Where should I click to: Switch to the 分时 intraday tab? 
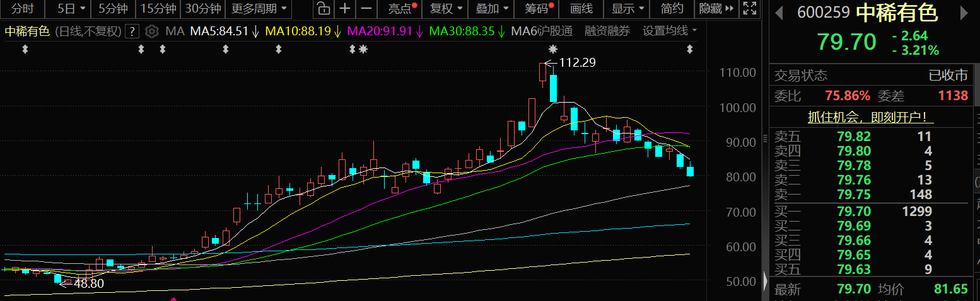[x=23, y=9]
